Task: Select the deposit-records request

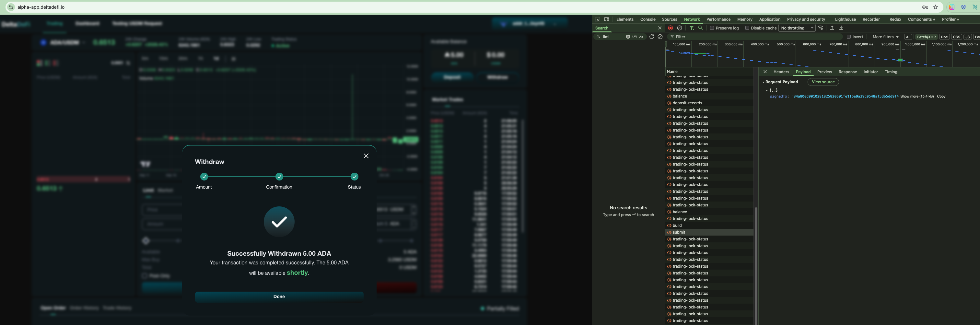Action: 687,103
